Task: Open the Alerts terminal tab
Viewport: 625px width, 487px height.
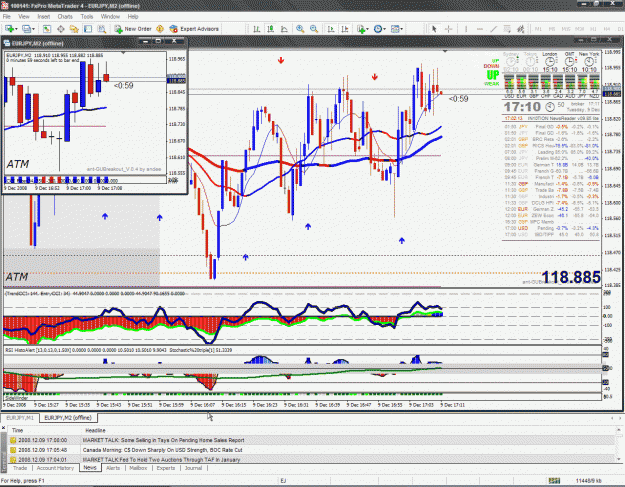Action: pos(113,468)
